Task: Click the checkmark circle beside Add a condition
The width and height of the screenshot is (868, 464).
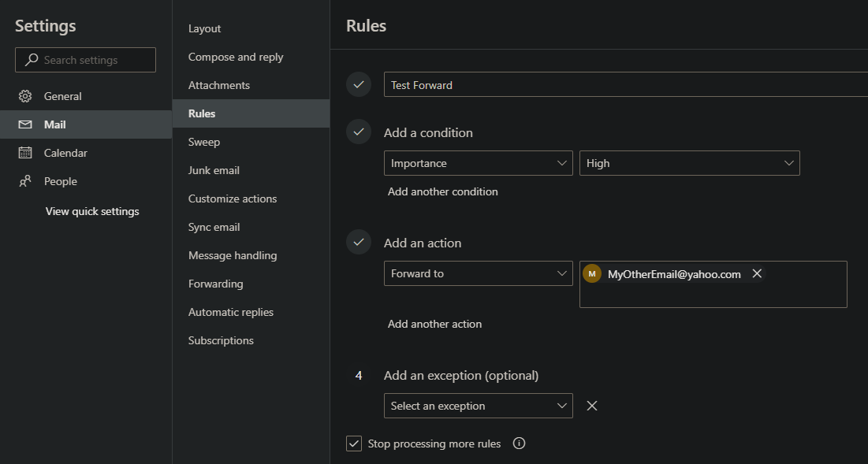Action: (x=359, y=132)
